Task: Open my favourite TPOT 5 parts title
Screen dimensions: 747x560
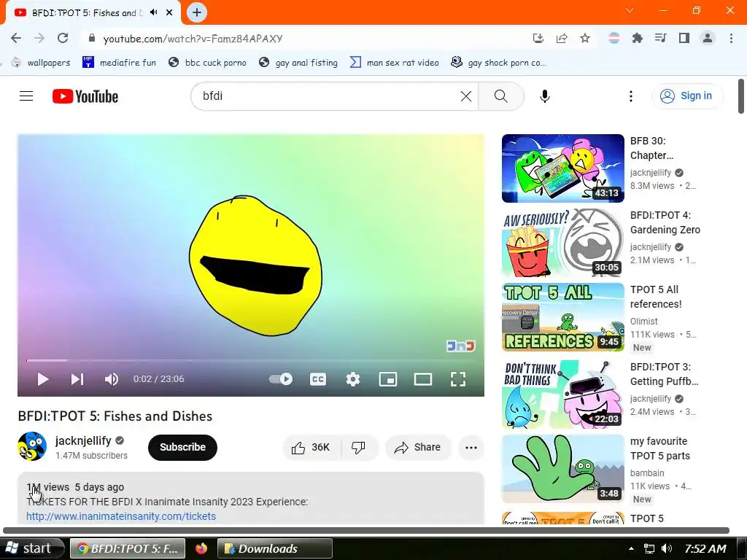Action: click(659, 448)
